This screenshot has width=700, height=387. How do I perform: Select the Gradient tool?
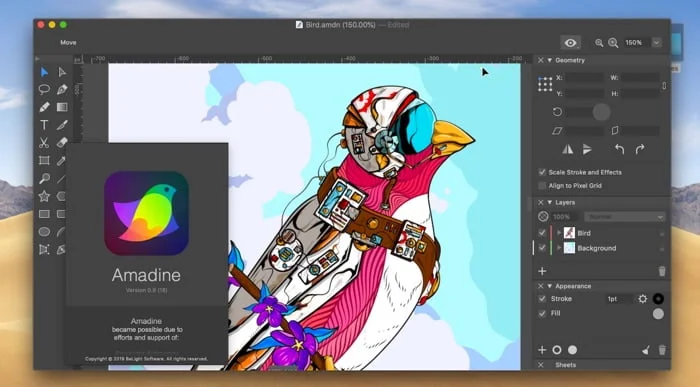click(62, 108)
